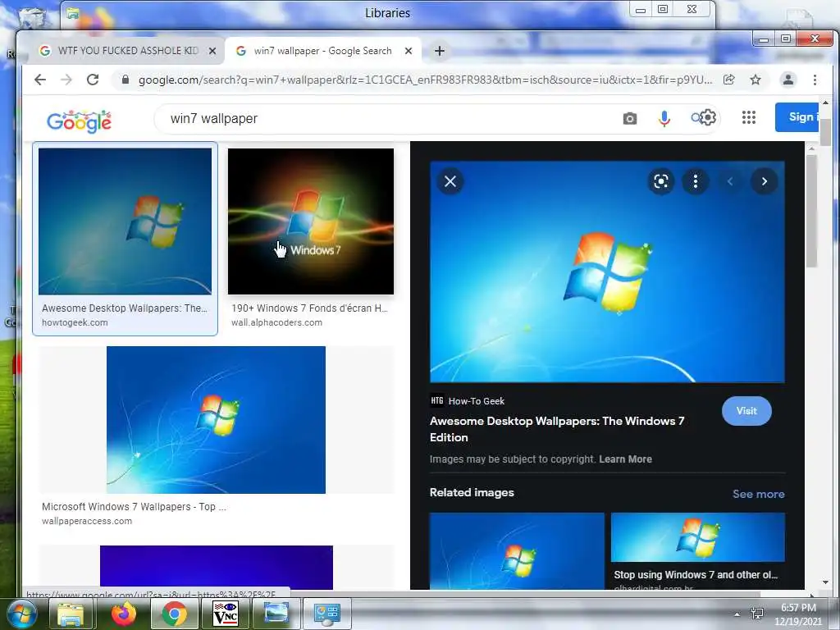The width and height of the screenshot is (840, 630).
Task: Select the 'win7 wallpaper - Google Search' tab
Action: point(322,51)
